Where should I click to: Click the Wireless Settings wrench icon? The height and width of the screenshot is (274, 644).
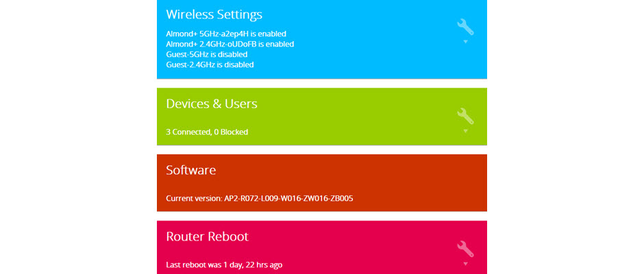(465, 27)
